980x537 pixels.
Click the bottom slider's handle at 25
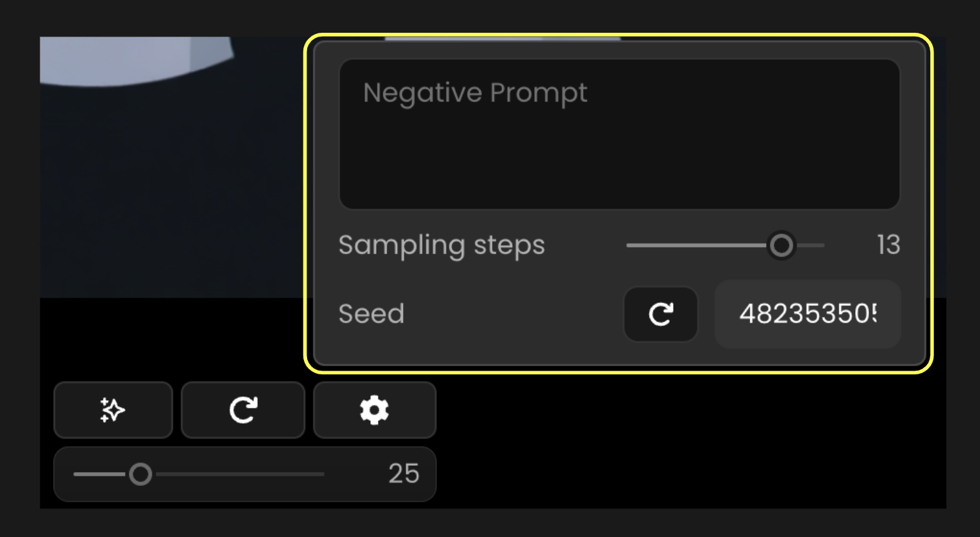(x=140, y=474)
